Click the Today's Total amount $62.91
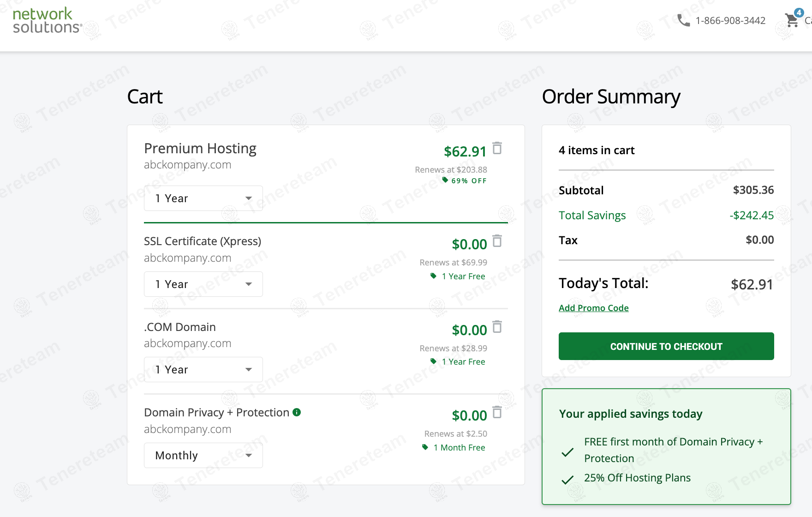The width and height of the screenshot is (812, 517). 752,284
